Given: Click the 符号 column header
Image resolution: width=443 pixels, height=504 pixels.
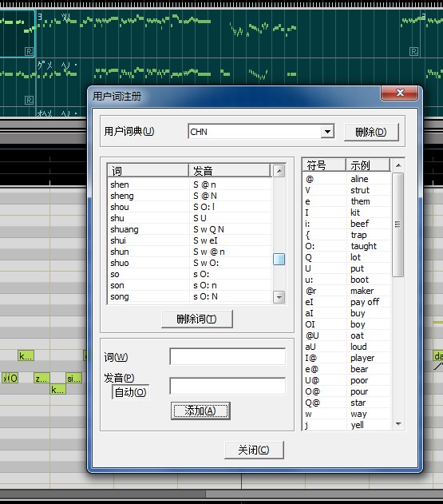Looking at the screenshot, I should pyautogui.click(x=324, y=165).
